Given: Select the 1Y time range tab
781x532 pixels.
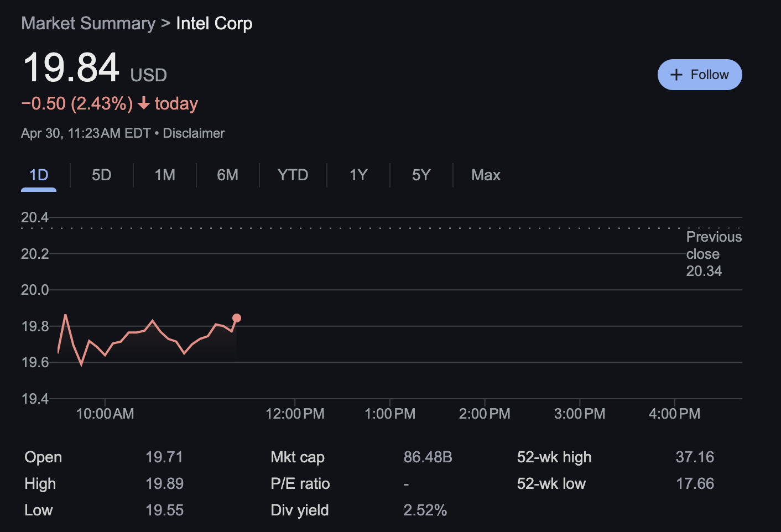Looking at the screenshot, I should 358,175.
